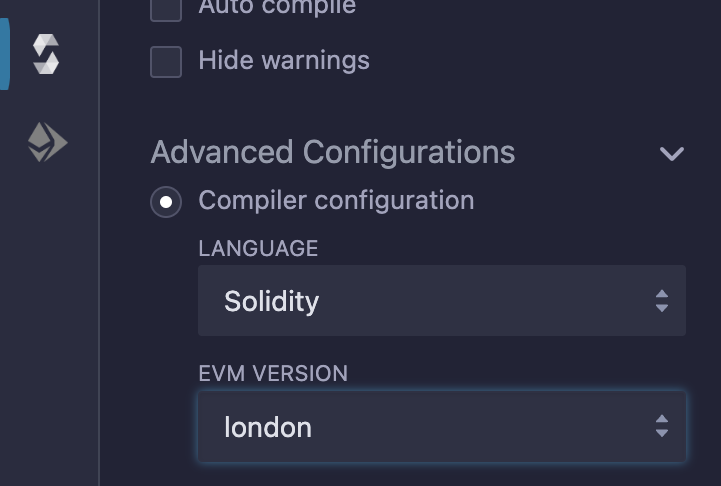721x486 pixels.
Task: Click the Advanced Configurations heading
Action: pos(333,153)
